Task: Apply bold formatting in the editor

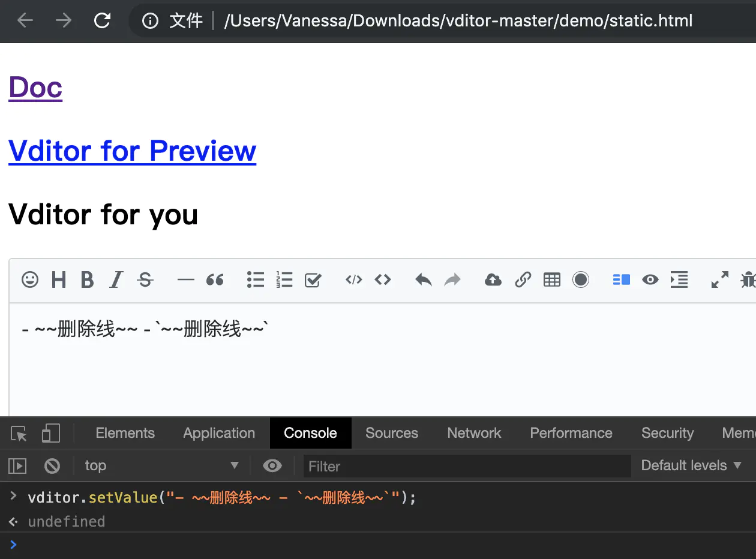Action: tap(87, 279)
